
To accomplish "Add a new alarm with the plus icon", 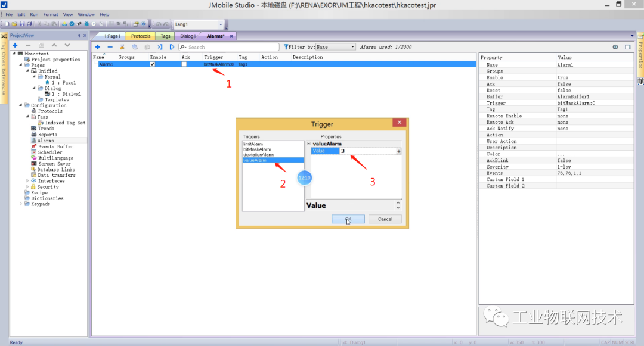I will pos(97,47).
